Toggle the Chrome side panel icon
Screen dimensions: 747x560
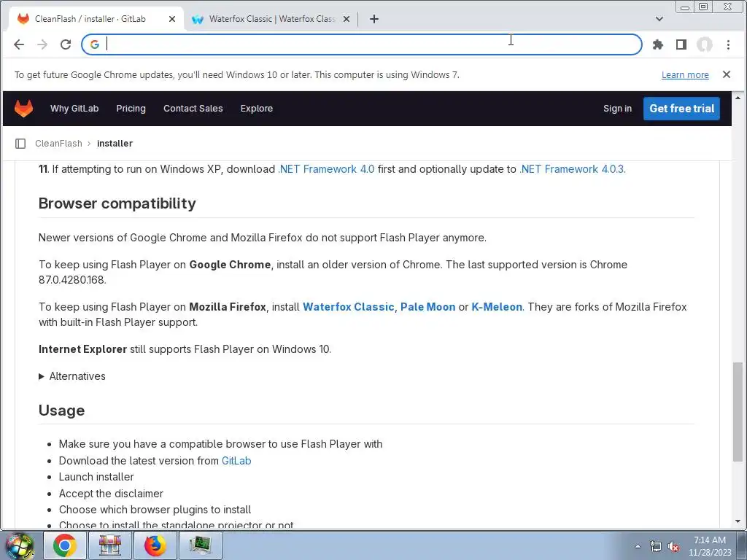click(x=681, y=44)
